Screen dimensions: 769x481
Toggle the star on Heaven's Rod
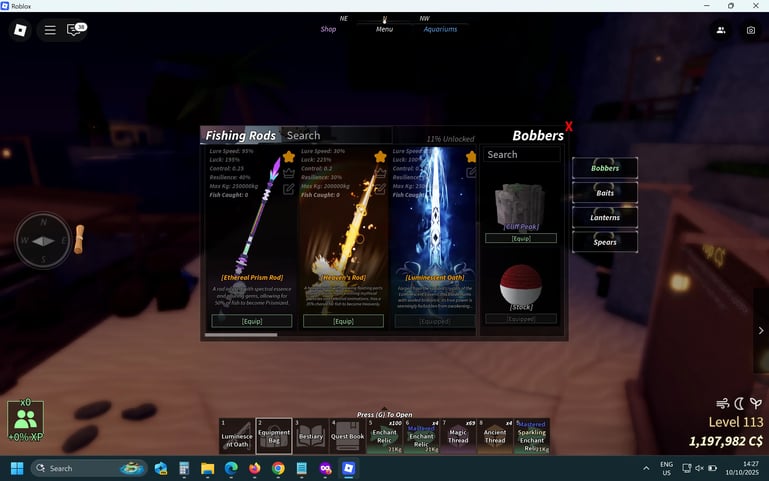click(380, 157)
